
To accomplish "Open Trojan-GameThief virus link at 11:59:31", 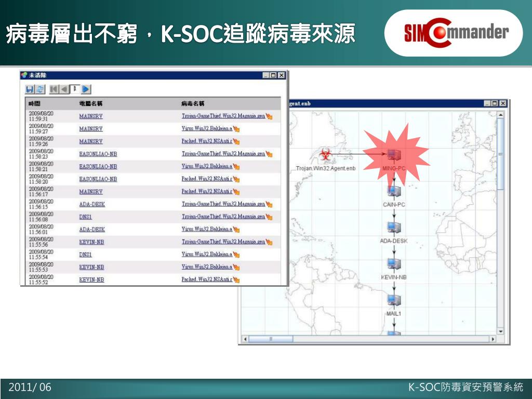I will [x=223, y=116].
